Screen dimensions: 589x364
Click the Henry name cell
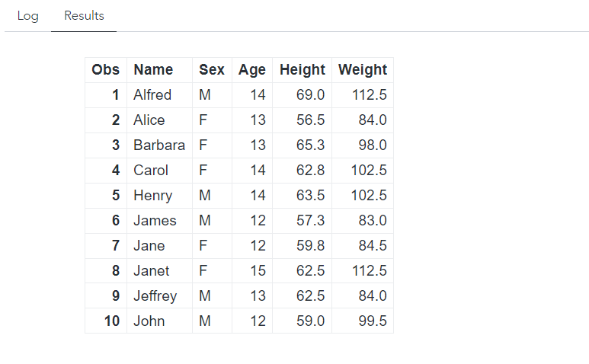tap(153, 196)
